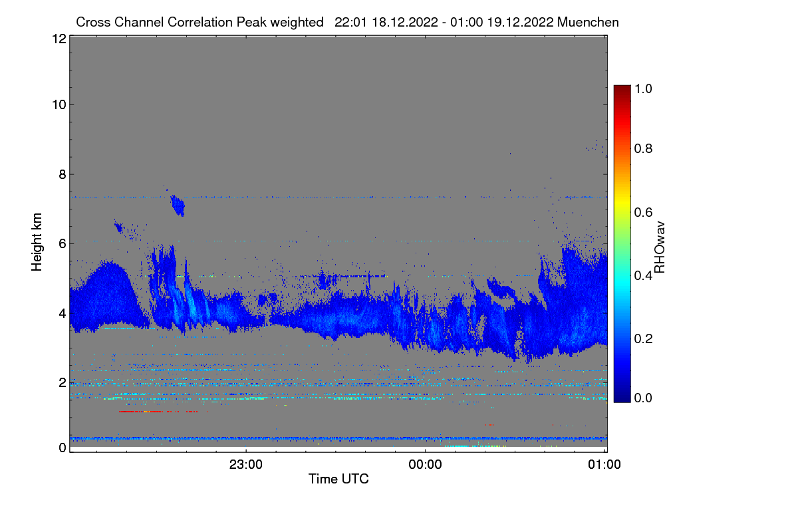
Task: Click the colorbar tick label '0.4'
Action: [642, 275]
